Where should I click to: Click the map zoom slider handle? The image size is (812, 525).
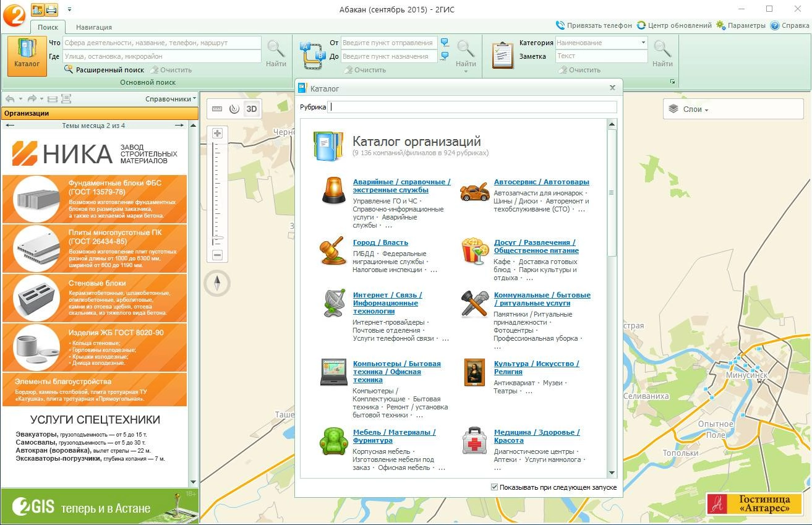click(x=218, y=238)
